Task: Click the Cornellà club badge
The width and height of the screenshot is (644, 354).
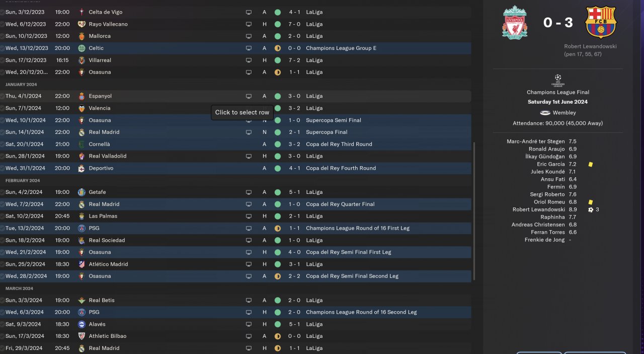Action: pos(82,145)
